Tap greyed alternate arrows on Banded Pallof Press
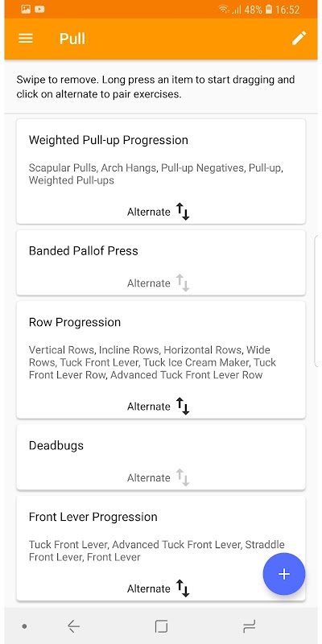 (x=183, y=283)
